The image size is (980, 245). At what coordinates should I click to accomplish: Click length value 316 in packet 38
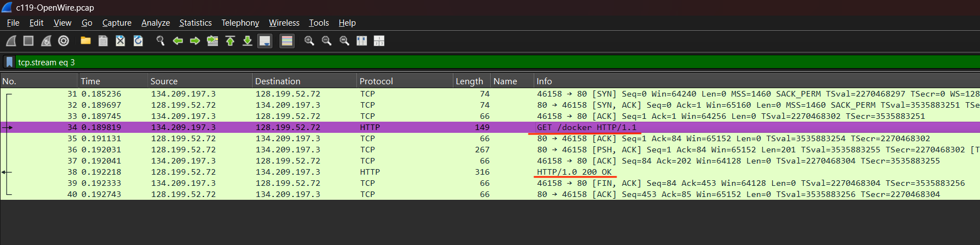coord(482,172)
